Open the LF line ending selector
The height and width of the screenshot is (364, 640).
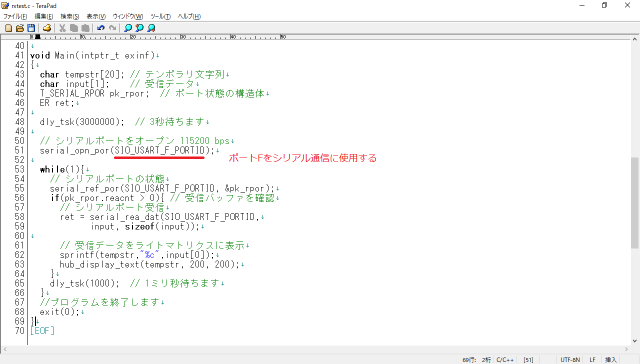point(592,359)
